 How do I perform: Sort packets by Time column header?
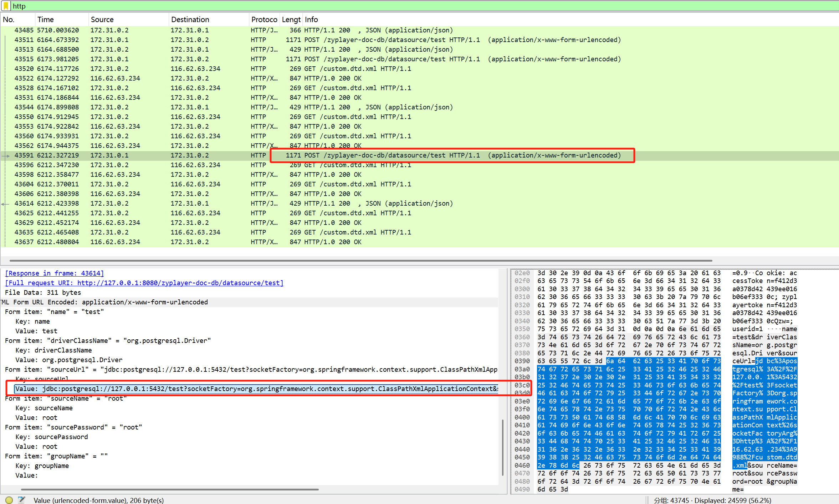click(45, 20)
